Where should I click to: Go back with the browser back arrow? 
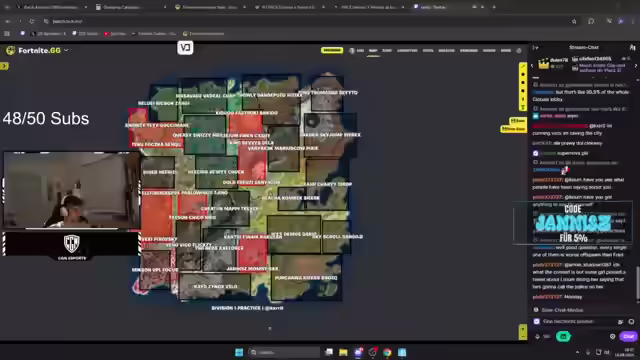(x=7, y=21)
